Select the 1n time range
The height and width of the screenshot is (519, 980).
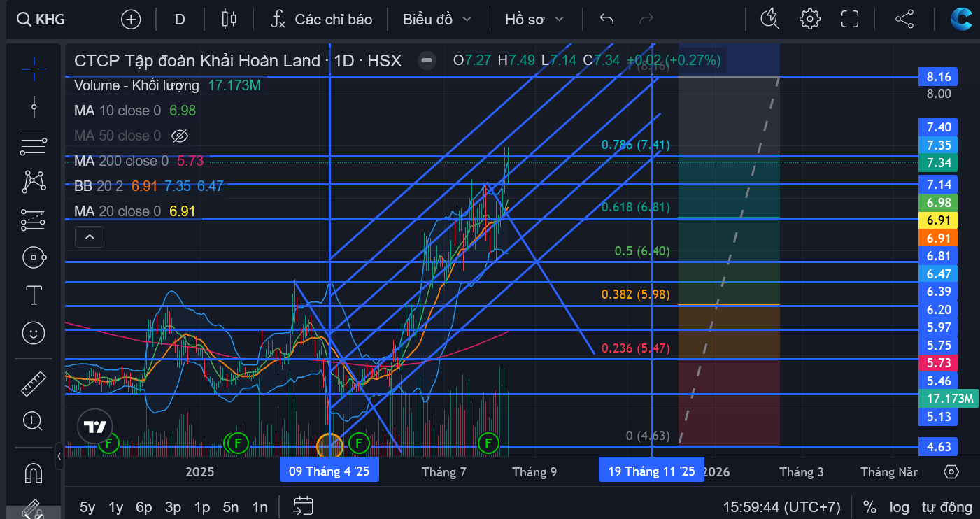tap(260, 506)
